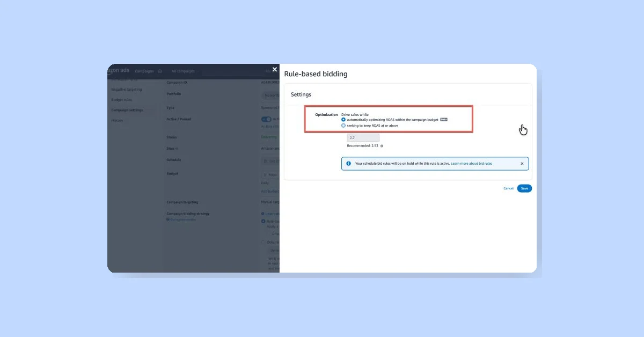The height and width of the screenshot is (337, 644).
Task: Select the Rule-based bidding strategy radio button
Action: coord(262,222)
